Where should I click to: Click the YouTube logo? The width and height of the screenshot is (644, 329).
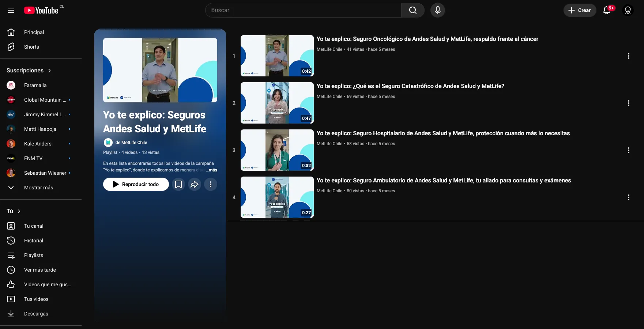click(41, 10)
